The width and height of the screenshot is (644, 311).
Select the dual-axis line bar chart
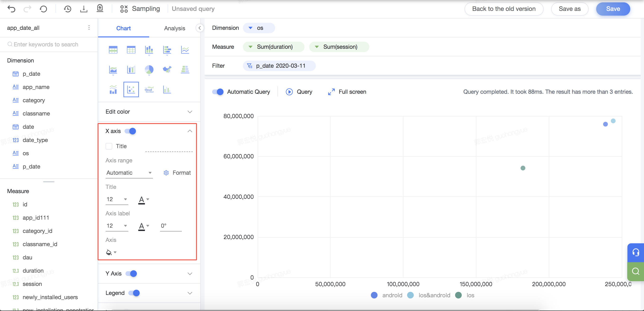click(x=113, y=89)
